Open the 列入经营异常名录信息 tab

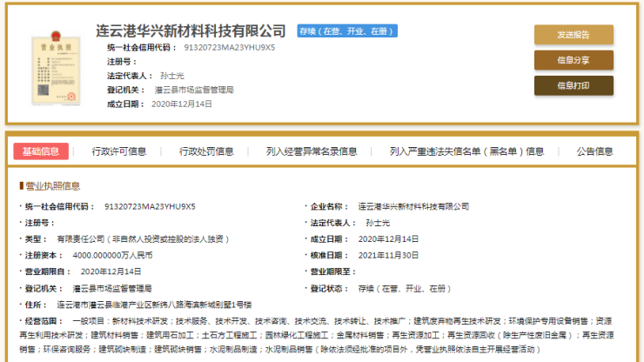click(x=312, y=151)
